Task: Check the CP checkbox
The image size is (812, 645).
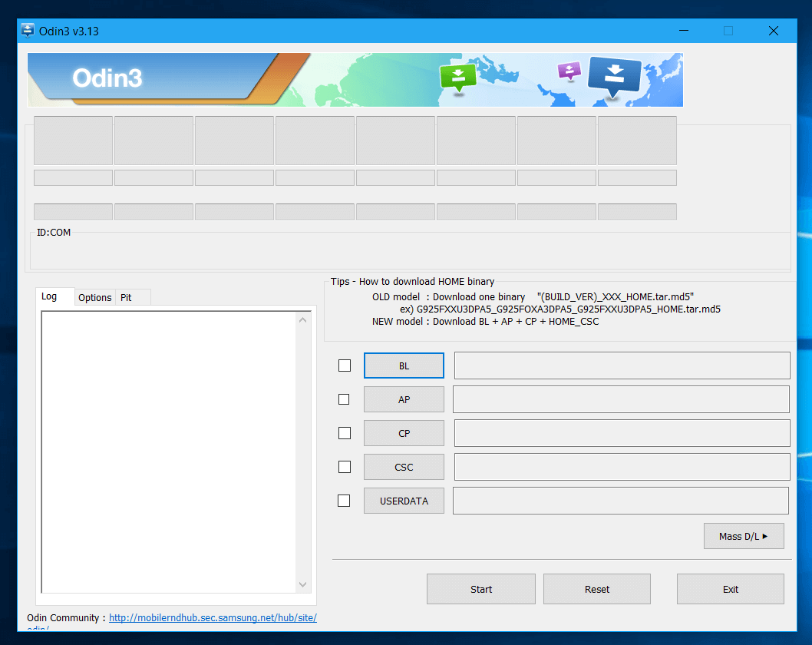Action: [x=345, y=433]
